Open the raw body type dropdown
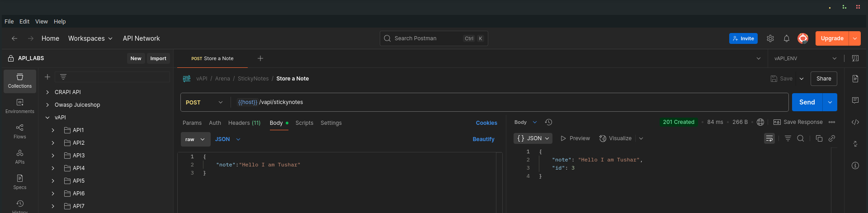Screen dimensions: 868x213 196,139
